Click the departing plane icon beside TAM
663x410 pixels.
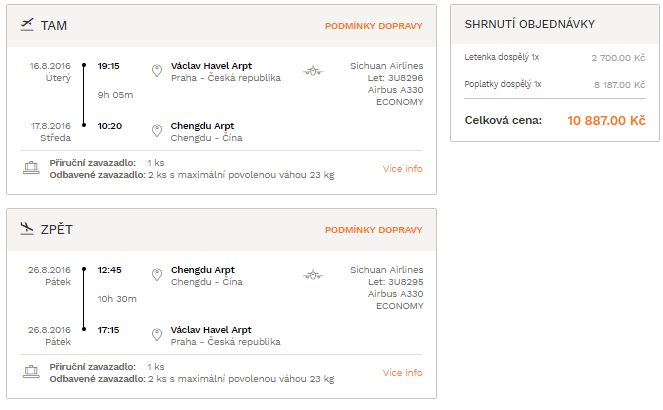pos(27,25)
